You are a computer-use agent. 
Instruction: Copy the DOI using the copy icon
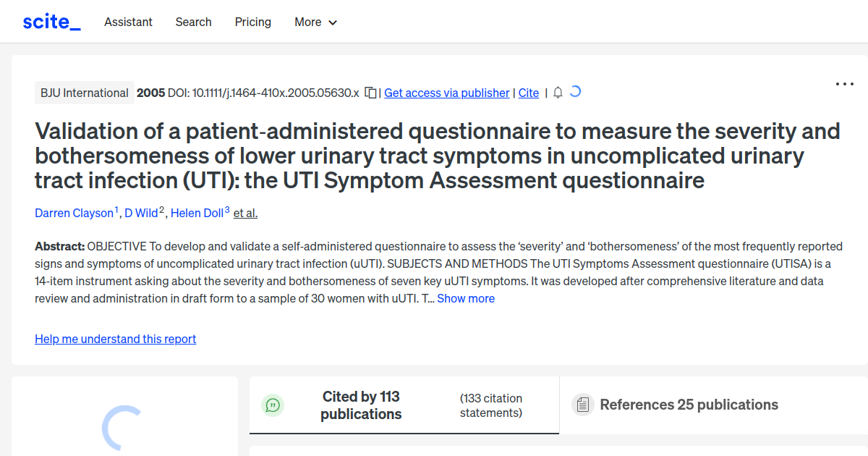point(370,93)
